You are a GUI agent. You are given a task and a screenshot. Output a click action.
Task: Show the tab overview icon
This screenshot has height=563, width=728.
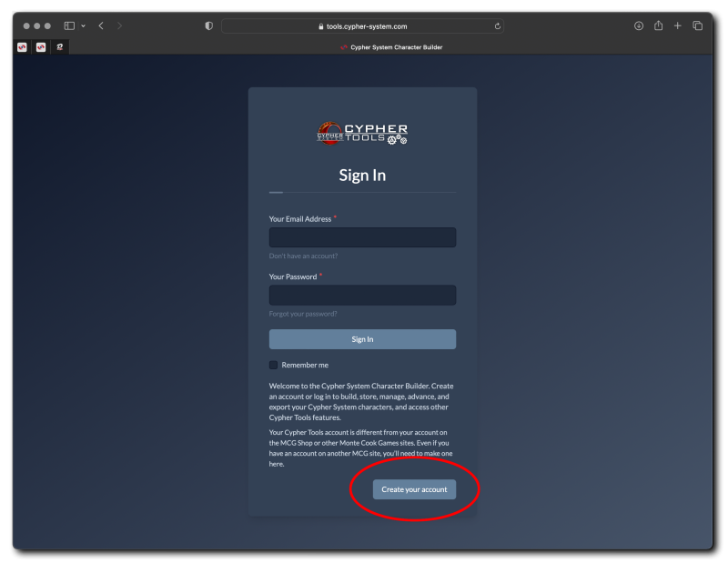(x=697, y=25)
